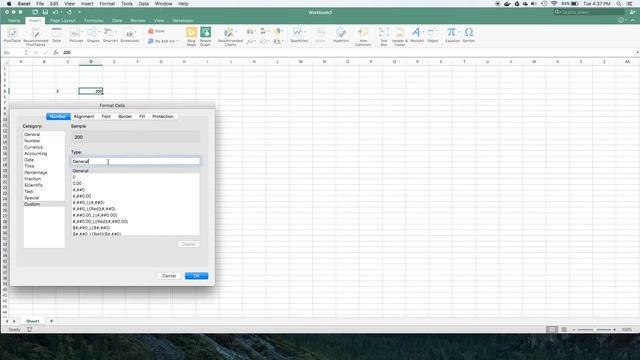Viewport: 640px width, 360px height.
Task: Select Fraction in Category list
Action: pos(44,179)
